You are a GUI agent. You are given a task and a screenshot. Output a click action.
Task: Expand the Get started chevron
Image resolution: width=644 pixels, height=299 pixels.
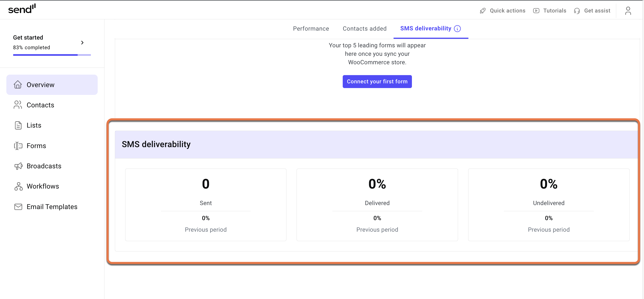82,43
